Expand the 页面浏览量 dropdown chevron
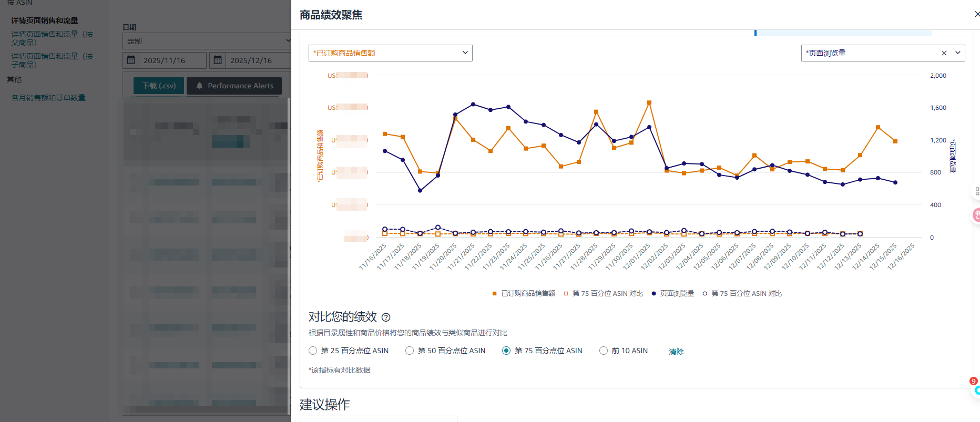This screenshot has height=422, width=980. click(957, 53)
